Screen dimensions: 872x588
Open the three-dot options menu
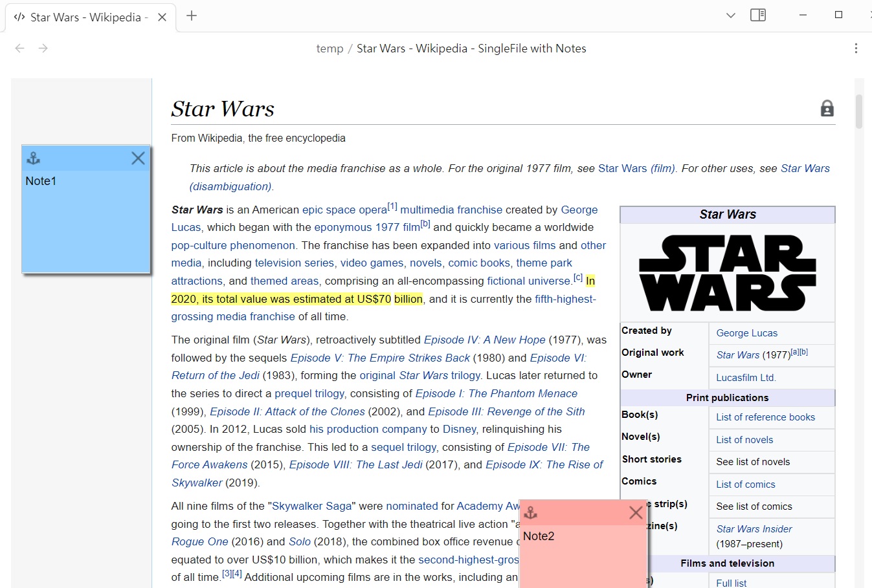click(856, 49)
